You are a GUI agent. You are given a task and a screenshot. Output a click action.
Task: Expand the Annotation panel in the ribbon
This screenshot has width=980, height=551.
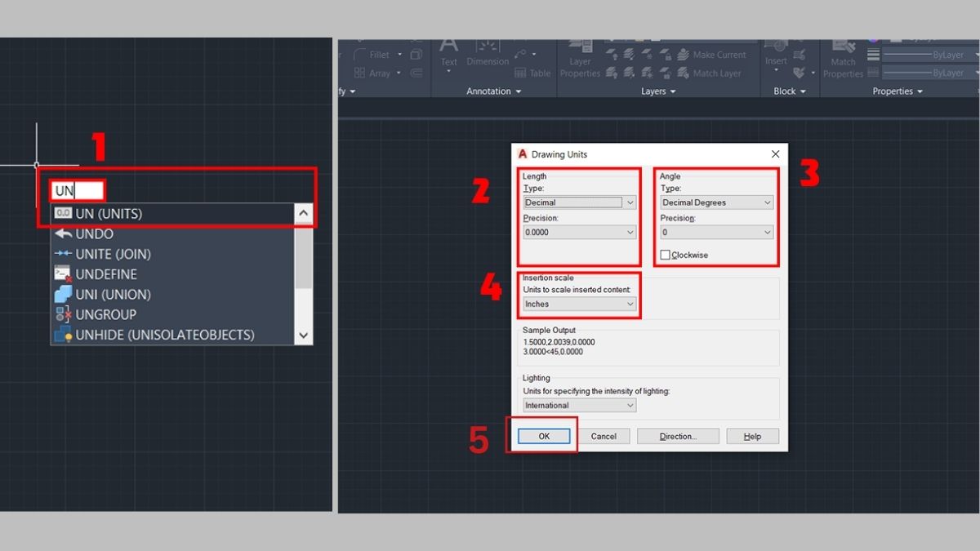[494, 91]
